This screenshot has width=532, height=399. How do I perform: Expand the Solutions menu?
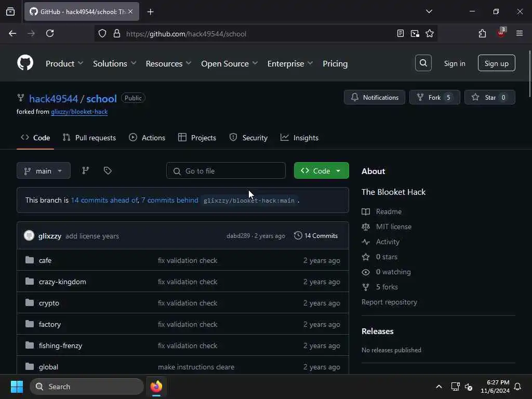click(114, 63)
